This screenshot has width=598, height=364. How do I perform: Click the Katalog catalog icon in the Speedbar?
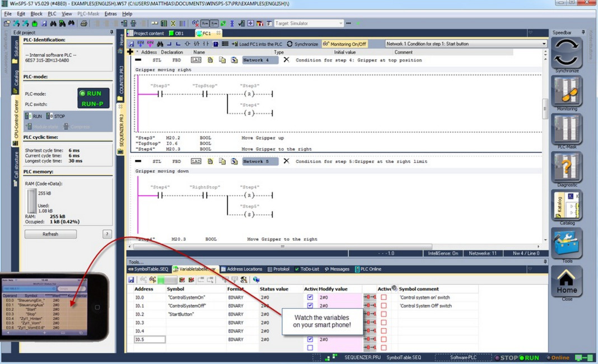(567, 206)
